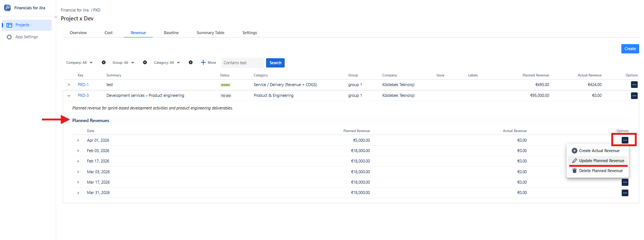Image resolution: width=644 pixels, height=240 pixels.
Task: Click the €493.00 planned revenue value
Action: tap(542, 85)
